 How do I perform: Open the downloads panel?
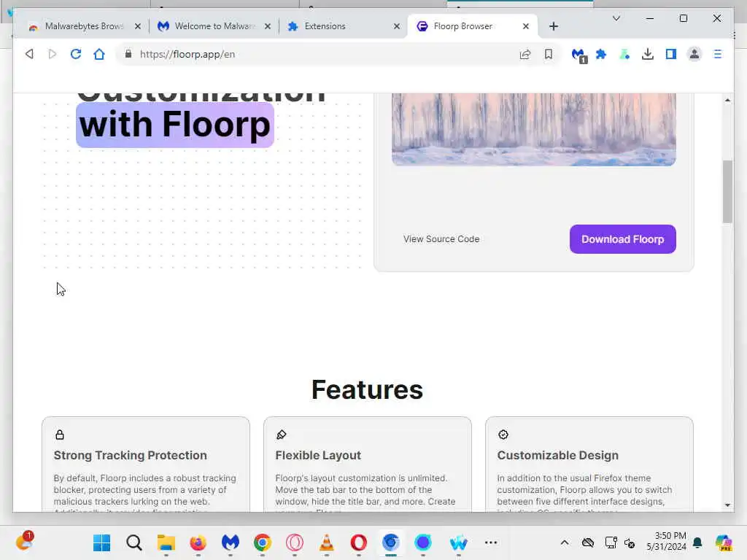click(648, 54)
